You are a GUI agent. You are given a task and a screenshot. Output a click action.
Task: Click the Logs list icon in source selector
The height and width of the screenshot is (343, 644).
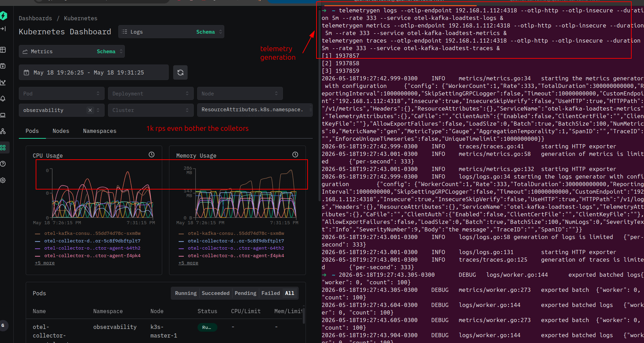pos(124,32)
